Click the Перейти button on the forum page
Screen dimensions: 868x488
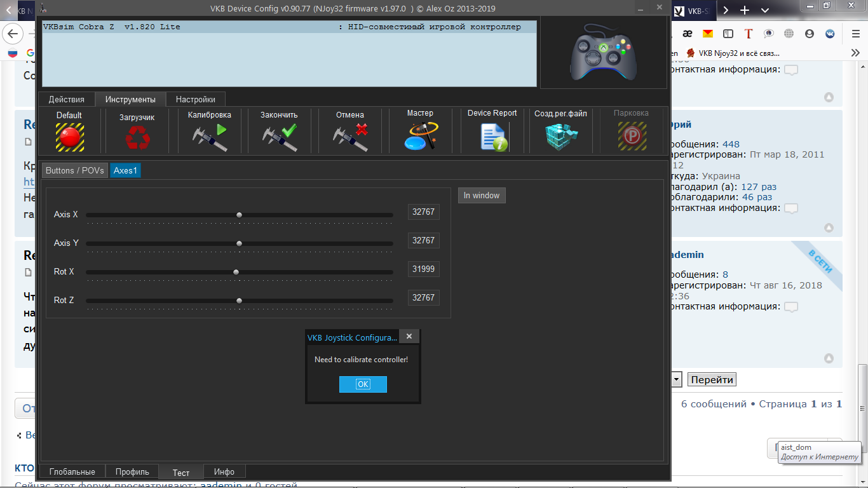tap(712, 380)
